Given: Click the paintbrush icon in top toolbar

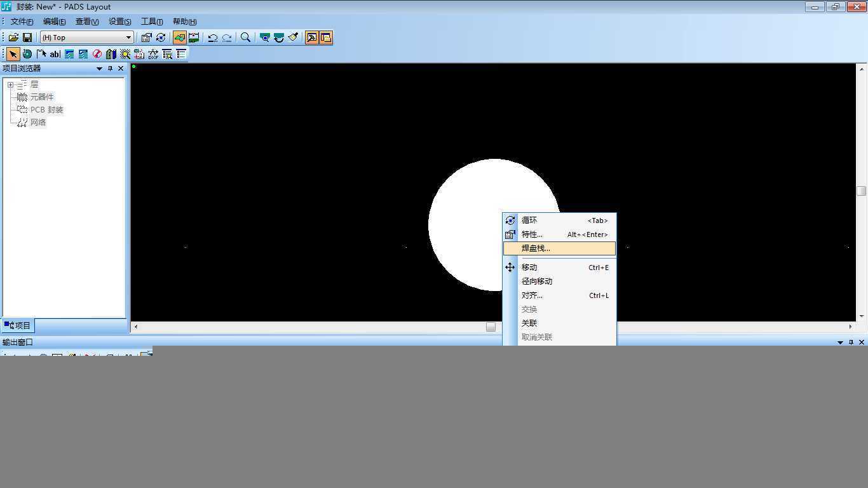Looking at the screenshot, I should [x=293, y=37].
